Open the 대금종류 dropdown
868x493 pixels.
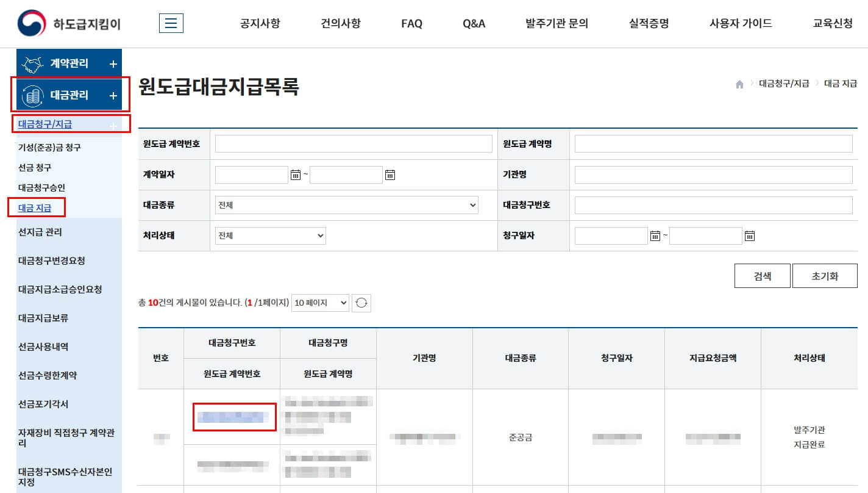coord(346,205)
